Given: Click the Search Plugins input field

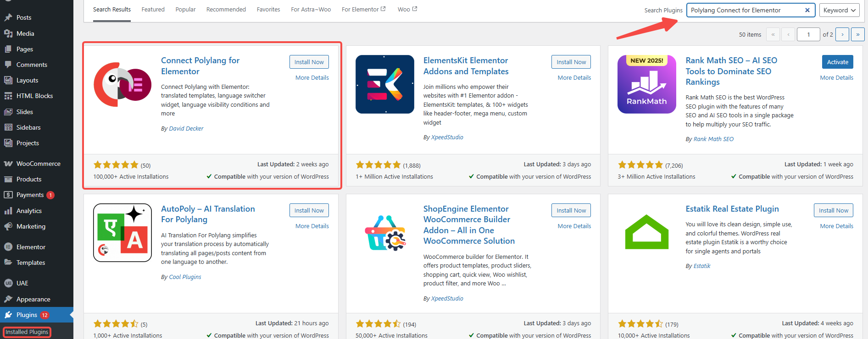Looking at the screenshot, I should pyautogui.click(x=746, y=10).
